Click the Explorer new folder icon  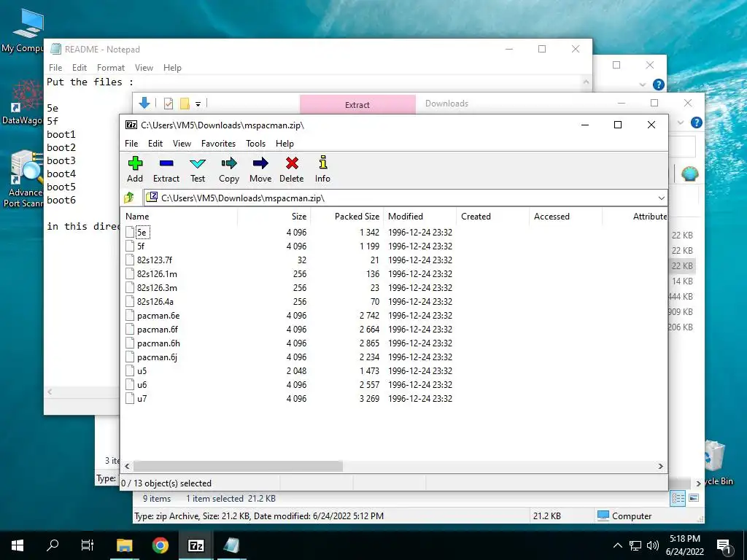tap(185, 104)
